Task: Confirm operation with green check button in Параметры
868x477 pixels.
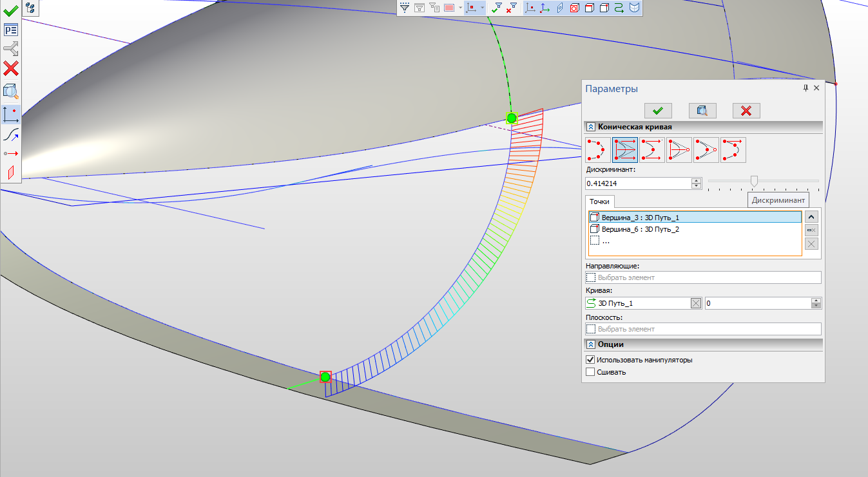Action: (x=658, y=111)
